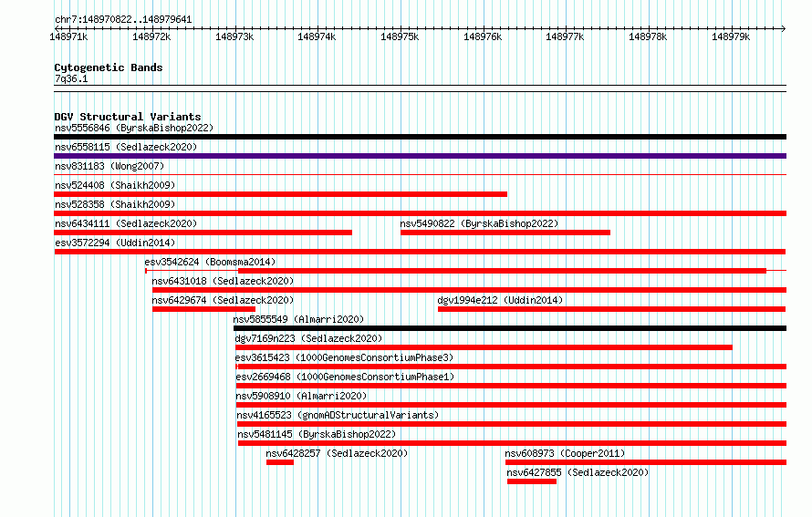Open nsv831183 (Wong2007) variant label

[109, 166]
